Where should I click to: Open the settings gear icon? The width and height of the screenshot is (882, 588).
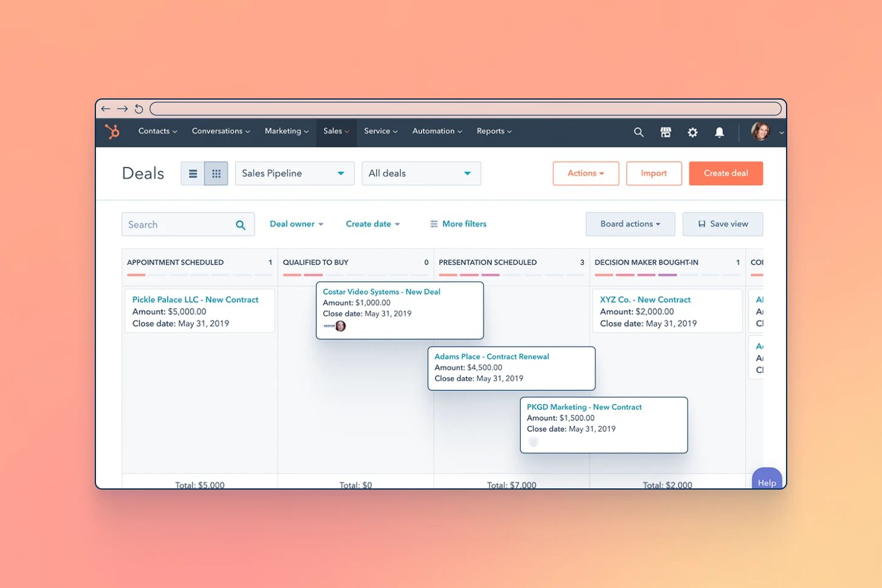[x=692, y=132]
